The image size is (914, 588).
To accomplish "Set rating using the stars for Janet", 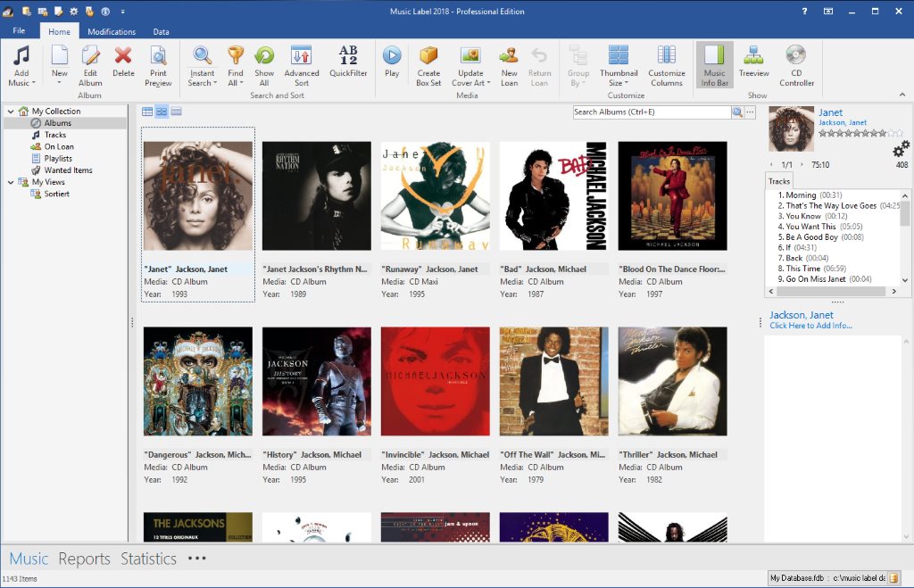I will [853, 133].
